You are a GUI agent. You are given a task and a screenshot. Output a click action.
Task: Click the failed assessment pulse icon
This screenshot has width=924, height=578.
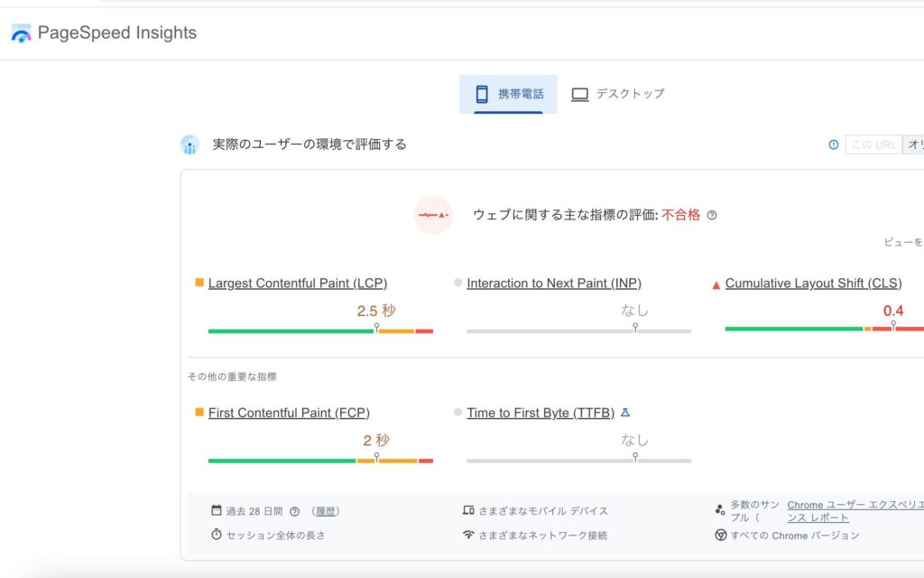pyautogui.click(x=432, y=215)
